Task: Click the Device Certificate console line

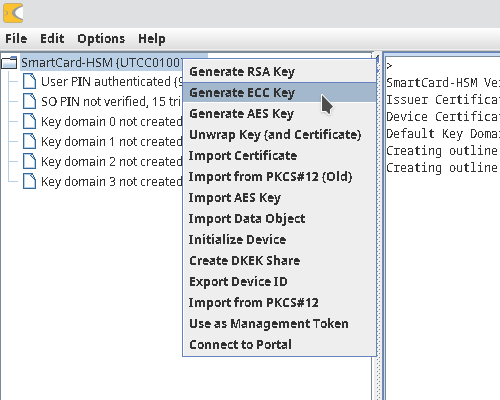Action: tap(443, 116)
